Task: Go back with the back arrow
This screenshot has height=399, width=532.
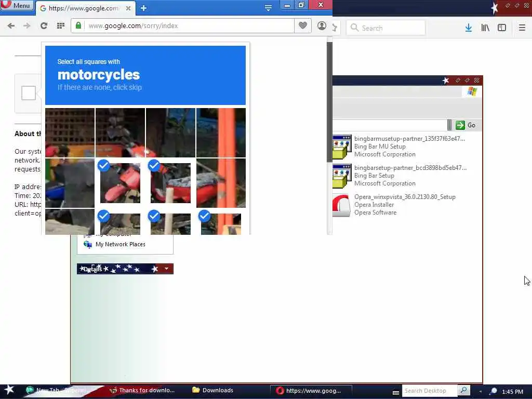Action: click(11, 26)
